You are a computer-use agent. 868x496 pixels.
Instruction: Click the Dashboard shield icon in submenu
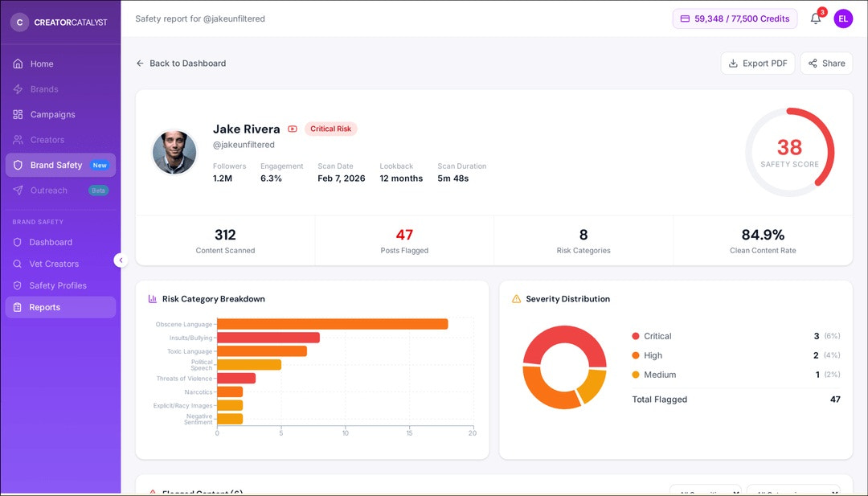pyautogui.click(x=17, y=242)
